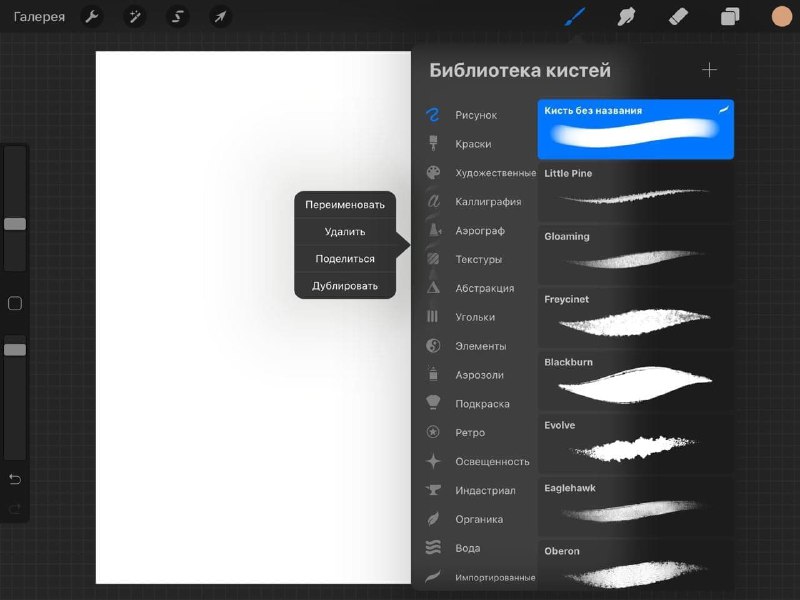The image size is (800, 600).
Task: Click the square modifier button on sidebar
Action: (15, 303)
